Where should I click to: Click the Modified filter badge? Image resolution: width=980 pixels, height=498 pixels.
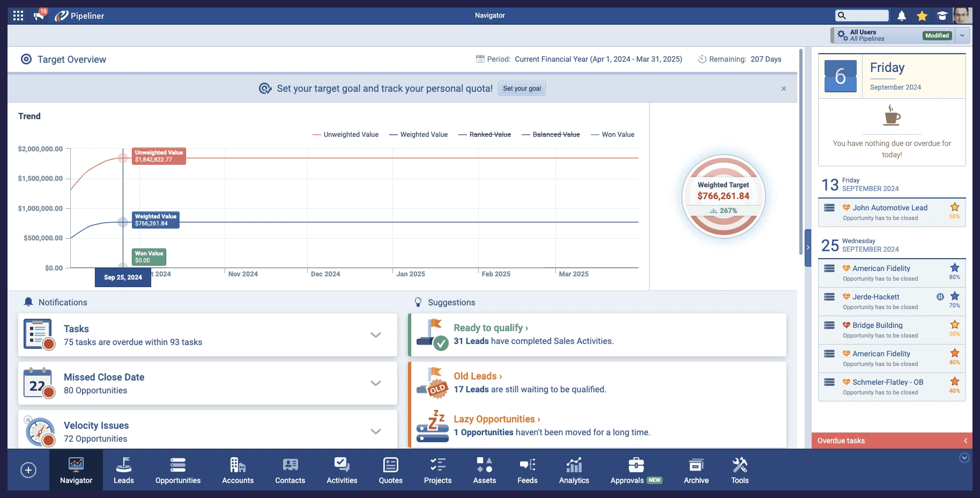937,35
